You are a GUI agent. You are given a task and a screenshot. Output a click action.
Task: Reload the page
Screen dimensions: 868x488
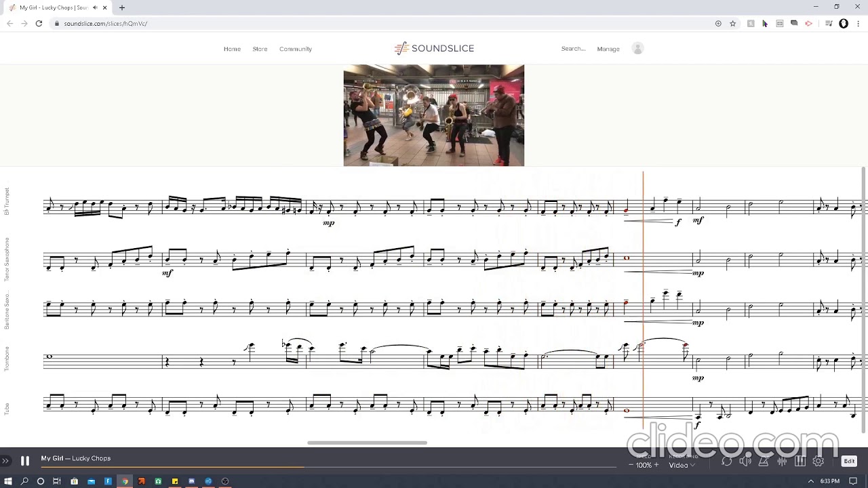click(39, 24)
